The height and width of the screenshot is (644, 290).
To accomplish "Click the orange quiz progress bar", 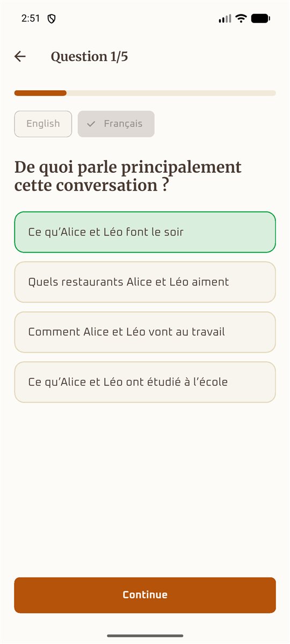I will 40,93.
